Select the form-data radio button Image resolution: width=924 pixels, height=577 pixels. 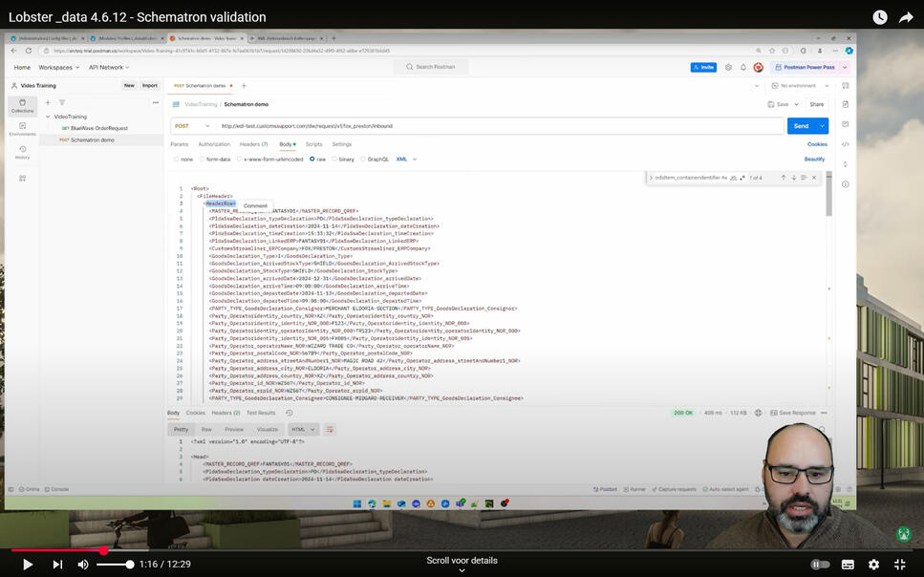click(201, 160)
